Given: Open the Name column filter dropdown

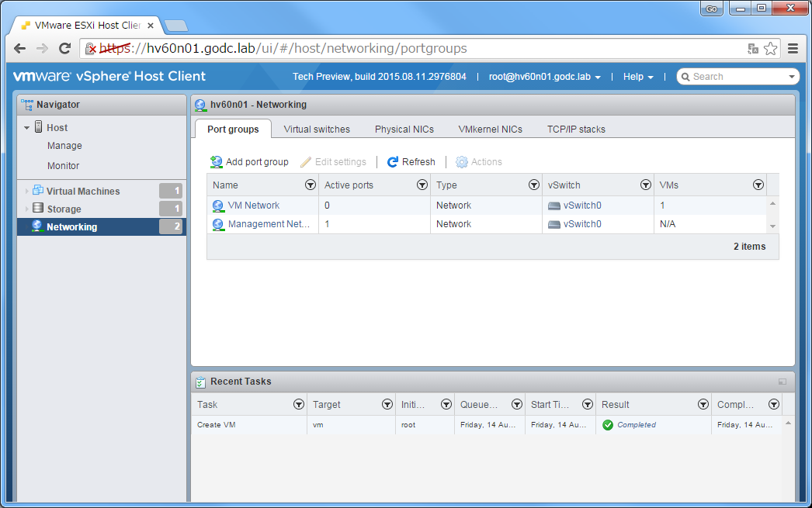Looking at the screenshot, I should (311, 185).
